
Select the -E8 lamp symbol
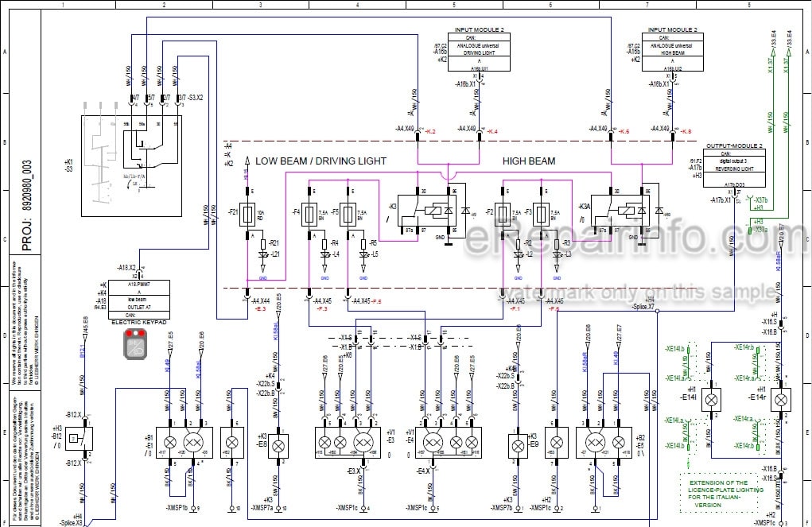[278, 446]
